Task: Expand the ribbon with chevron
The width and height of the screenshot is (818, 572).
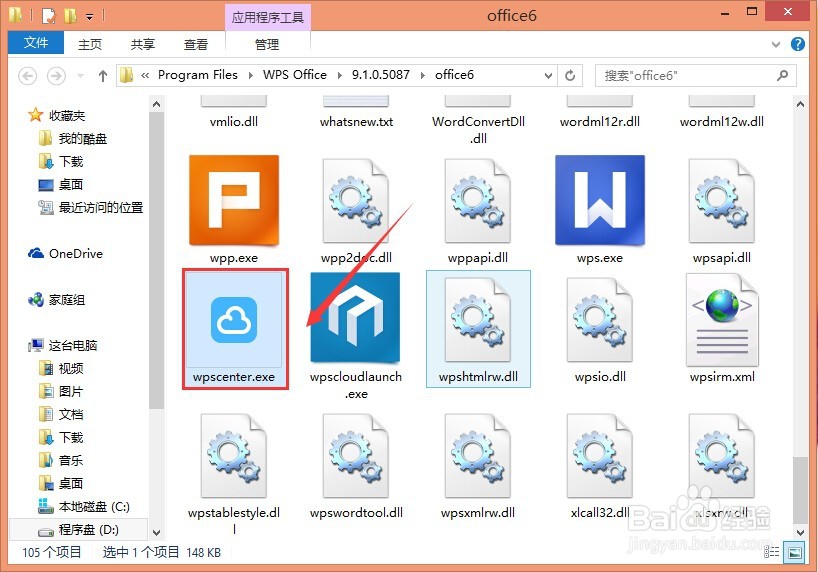Action: click(x=776, y=44)
